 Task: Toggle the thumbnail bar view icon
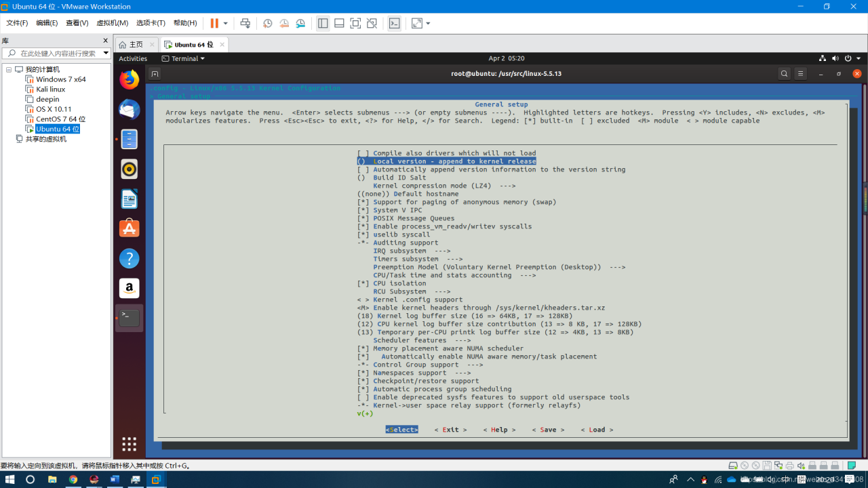pos(339,23)
